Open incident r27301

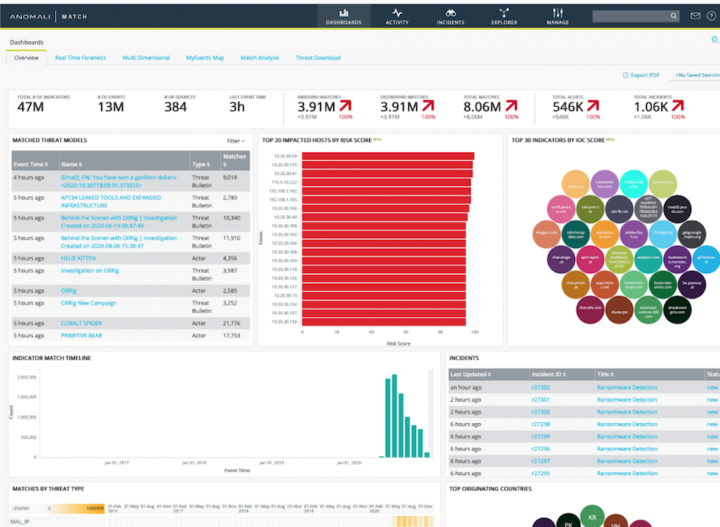tap(540, 400)
